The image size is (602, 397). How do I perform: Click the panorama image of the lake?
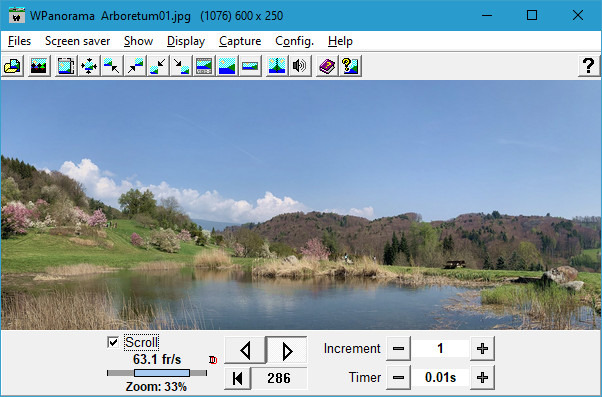(301, 205)
